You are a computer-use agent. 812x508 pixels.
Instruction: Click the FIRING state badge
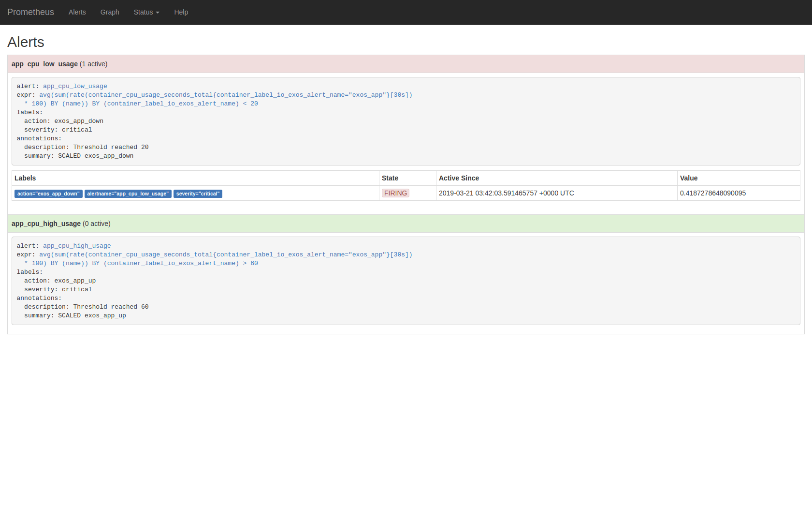click(x=395, y=193)
